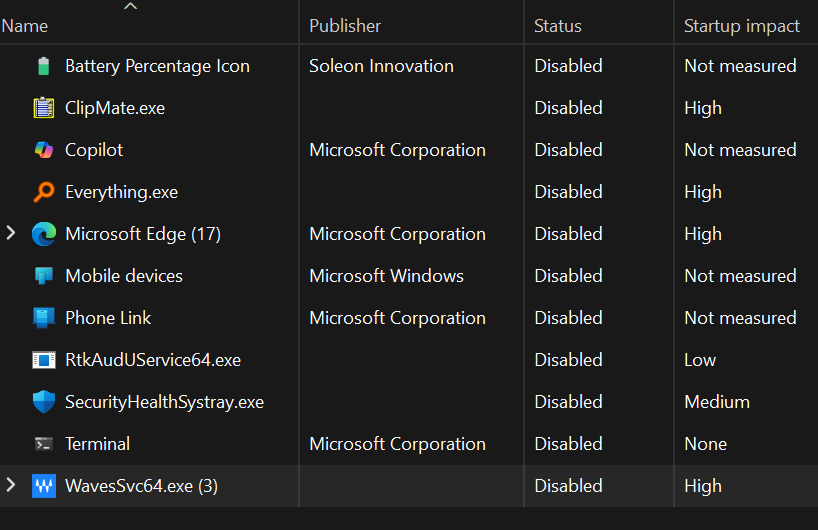This screenshot has height=530, width=818.
Task: Click the High startup impact of Everything.exe
Action: click(703, 192)
